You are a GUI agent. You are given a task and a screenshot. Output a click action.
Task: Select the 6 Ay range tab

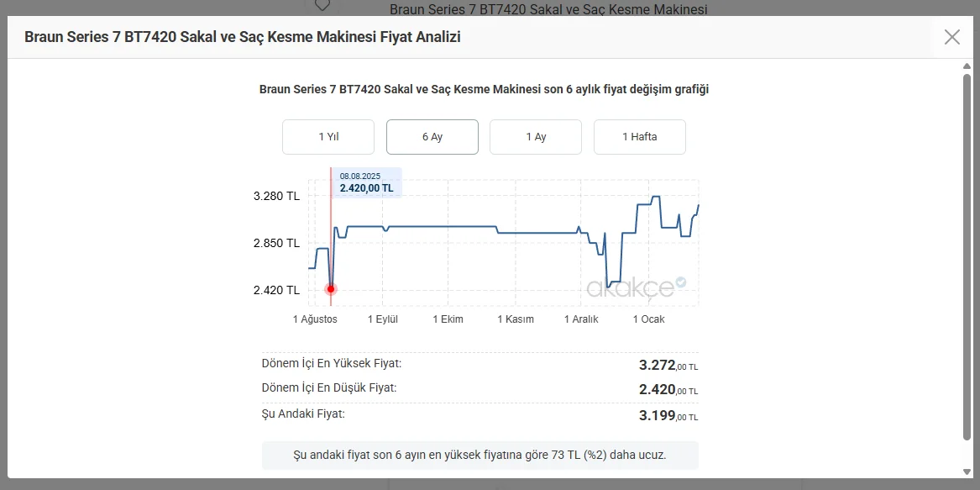click(x=432, y=137)
